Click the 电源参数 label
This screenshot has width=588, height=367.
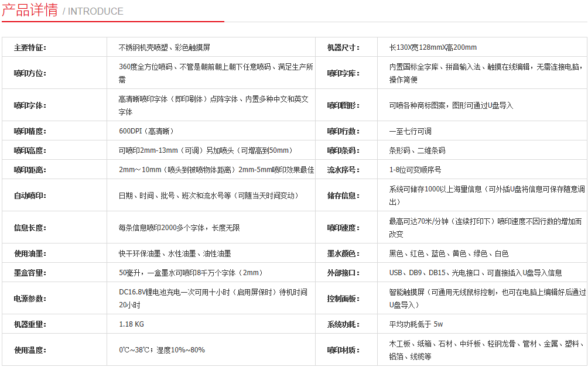[x=30, y=299]
